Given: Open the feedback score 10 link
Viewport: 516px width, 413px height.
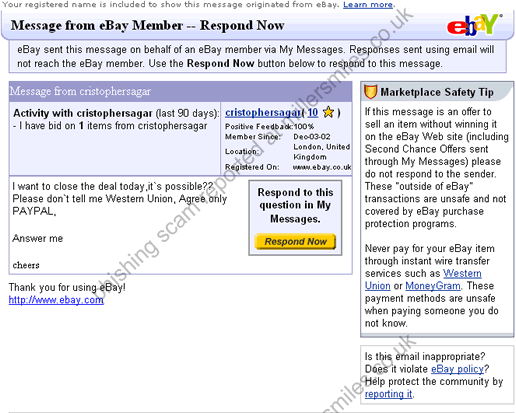Looking at the screenshot, I should 312,113.
